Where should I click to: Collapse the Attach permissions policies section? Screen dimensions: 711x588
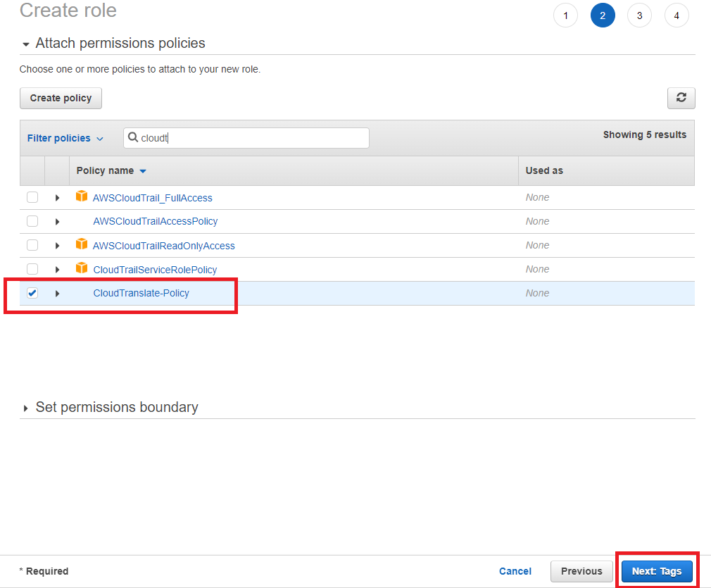(27, 44)
